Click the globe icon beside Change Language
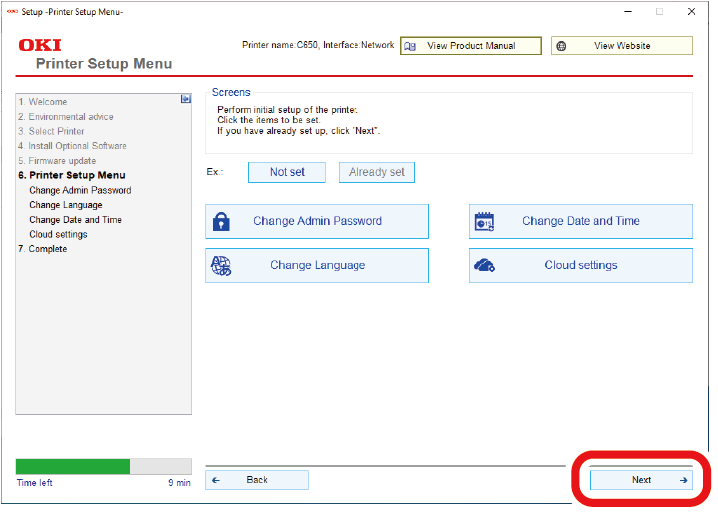 pyautogui.click(x=222, y=266)
